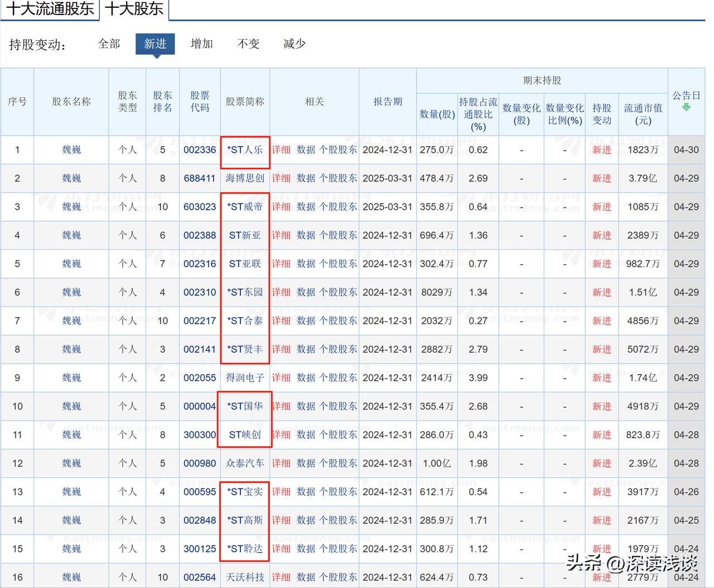Click announcement date 04-25 cell
This screenshot has width=714, height=588.
pyautogui.click(x=686, y=520)
